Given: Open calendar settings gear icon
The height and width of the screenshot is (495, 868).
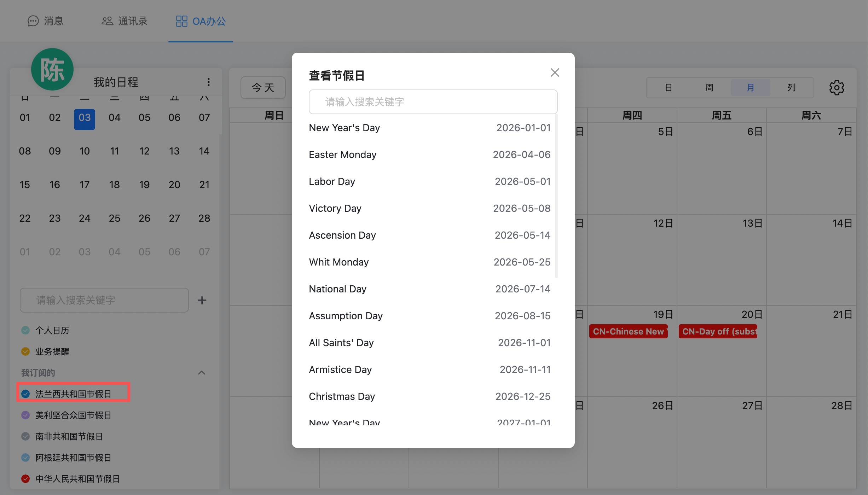Looking at the screenshot, I should click(x=837, y=88).
